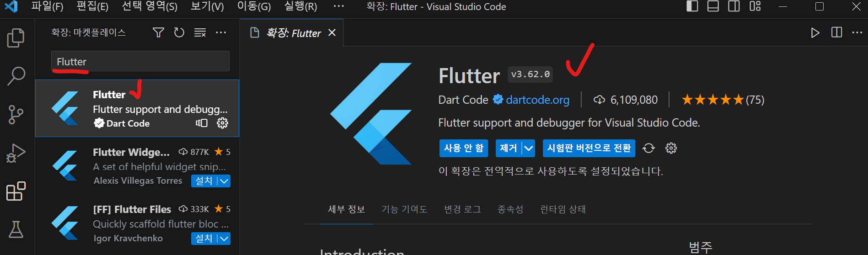
Task: Click the 확장: 마켓플레이스 panel title
Action: tap(88, 32)
